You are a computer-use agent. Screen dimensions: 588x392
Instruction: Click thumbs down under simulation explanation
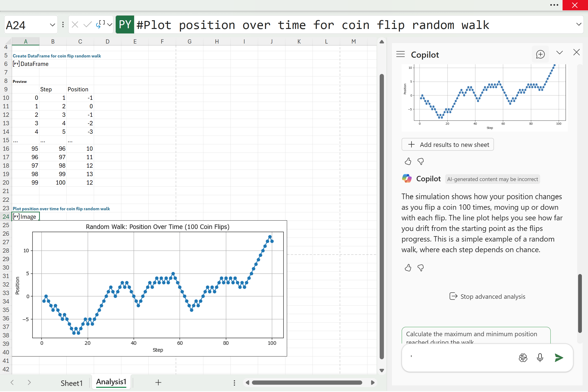[x=421, y=268]
